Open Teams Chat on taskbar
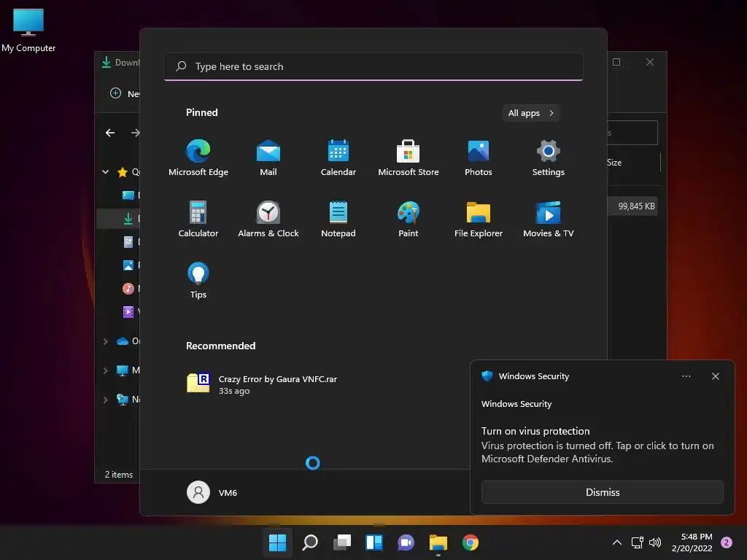Image resolution: width=747 pixels, height=560 pixels. click(x=406, y=542)
